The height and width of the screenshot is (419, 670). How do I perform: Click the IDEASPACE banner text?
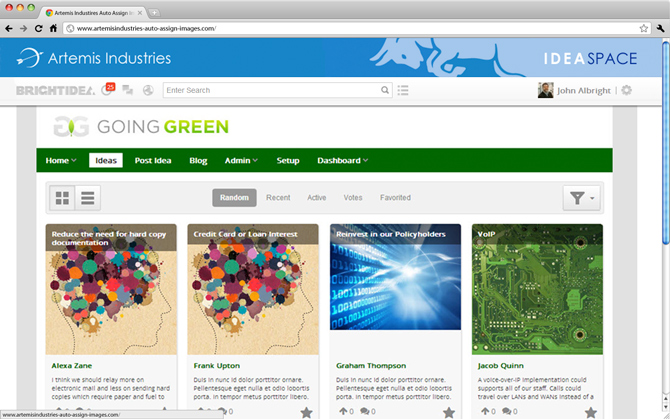[x=590, y=59]
